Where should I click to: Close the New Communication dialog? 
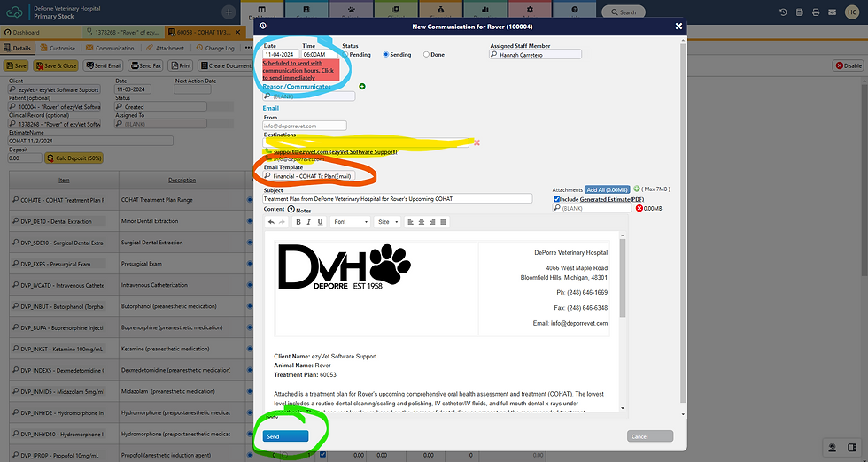tap(678, 26)
